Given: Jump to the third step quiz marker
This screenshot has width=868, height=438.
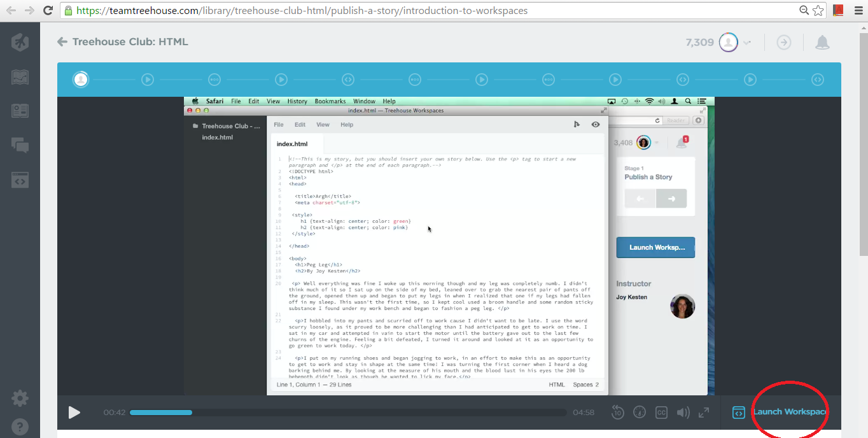Looking at the screenshot, I should tap(214, 80).
